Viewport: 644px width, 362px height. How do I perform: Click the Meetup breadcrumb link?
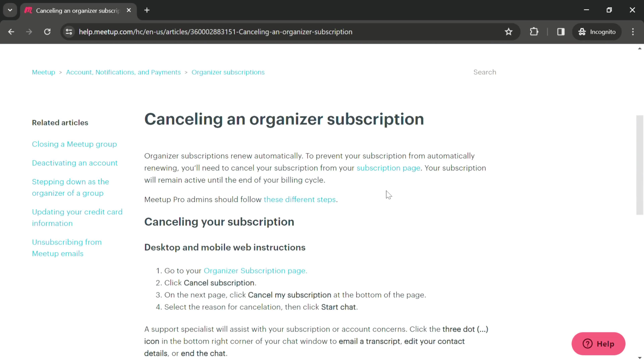(x=43, y=72)
